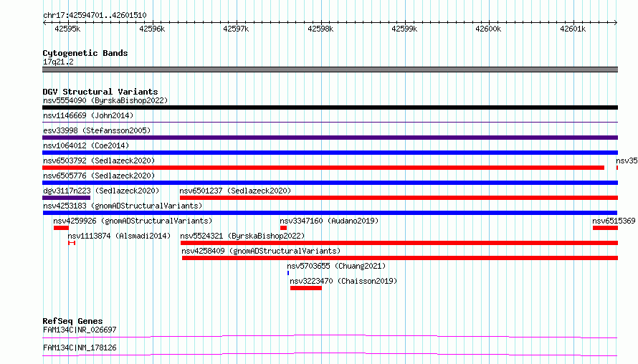This screenshot has height=364, width=638.
Task: Select the RefSeq Genes track title
Action: [72, 321]
